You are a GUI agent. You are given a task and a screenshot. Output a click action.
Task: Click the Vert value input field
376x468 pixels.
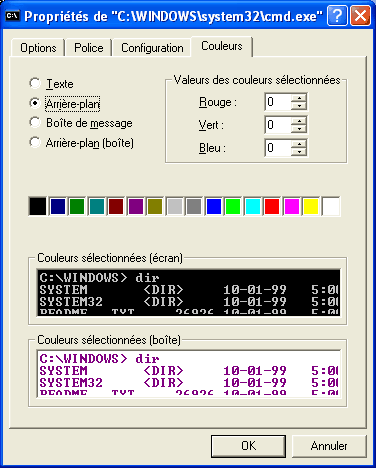(x=278, y=125)
